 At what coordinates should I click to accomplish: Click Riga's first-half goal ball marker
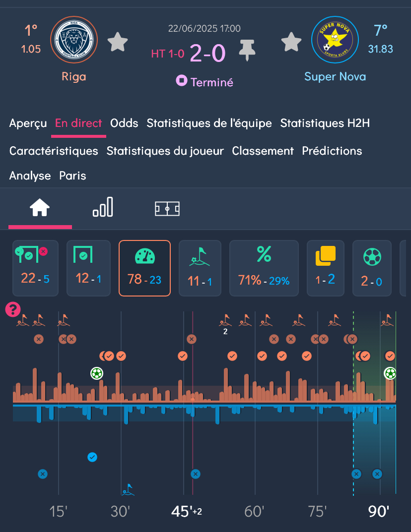point(97,373)
